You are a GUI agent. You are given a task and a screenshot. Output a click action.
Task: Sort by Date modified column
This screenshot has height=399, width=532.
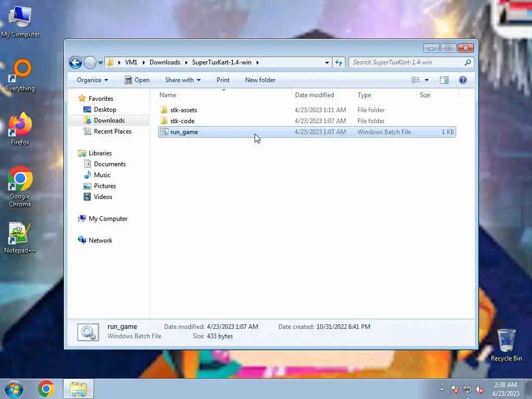(322, 95)
